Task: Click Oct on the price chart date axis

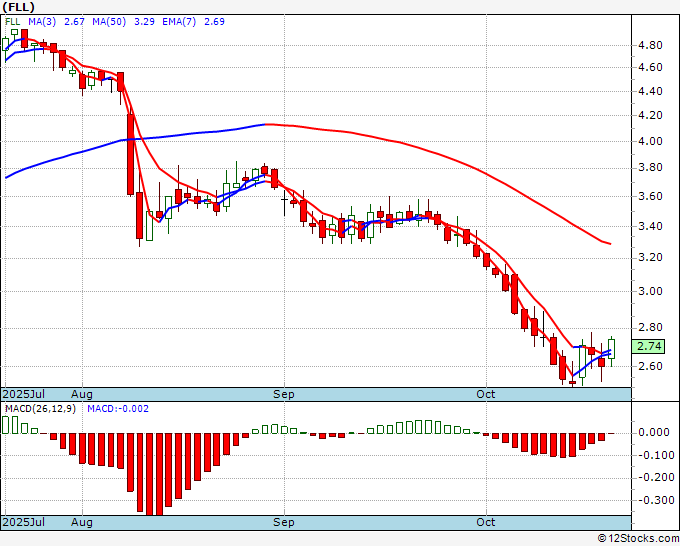Action: pos(485,394)
